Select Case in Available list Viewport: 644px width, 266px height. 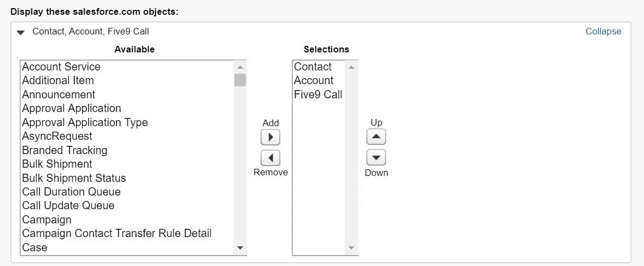(127, 247)
